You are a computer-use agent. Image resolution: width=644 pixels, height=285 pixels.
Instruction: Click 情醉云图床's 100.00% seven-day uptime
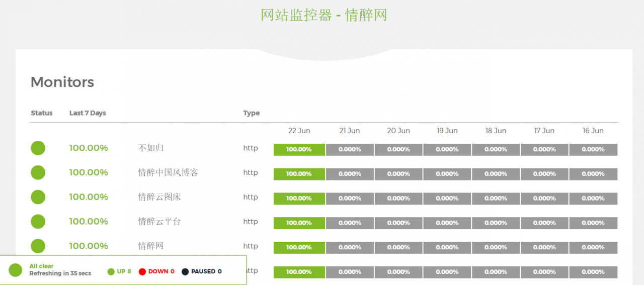(89, 197)
